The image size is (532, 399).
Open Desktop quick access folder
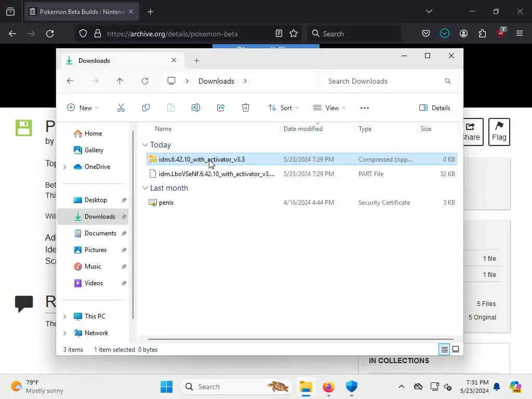tap(92, 200)
